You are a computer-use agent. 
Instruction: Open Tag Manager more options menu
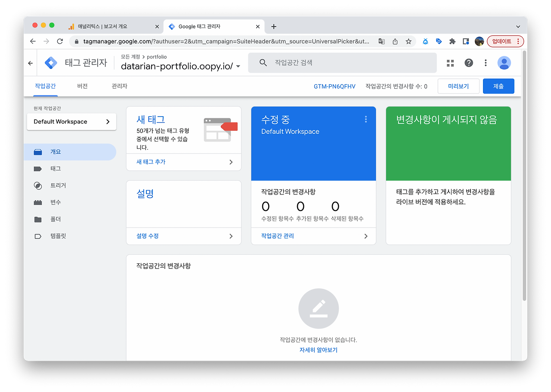pos(486,63)
